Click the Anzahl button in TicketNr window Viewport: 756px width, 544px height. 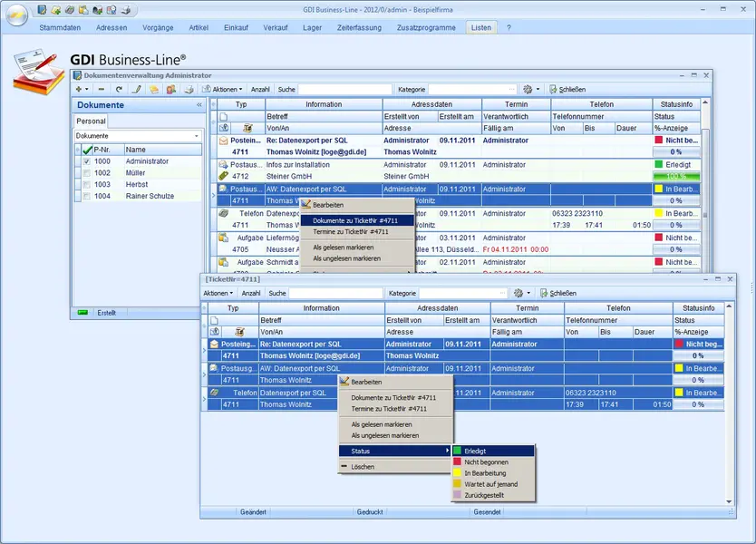point(251,294)
